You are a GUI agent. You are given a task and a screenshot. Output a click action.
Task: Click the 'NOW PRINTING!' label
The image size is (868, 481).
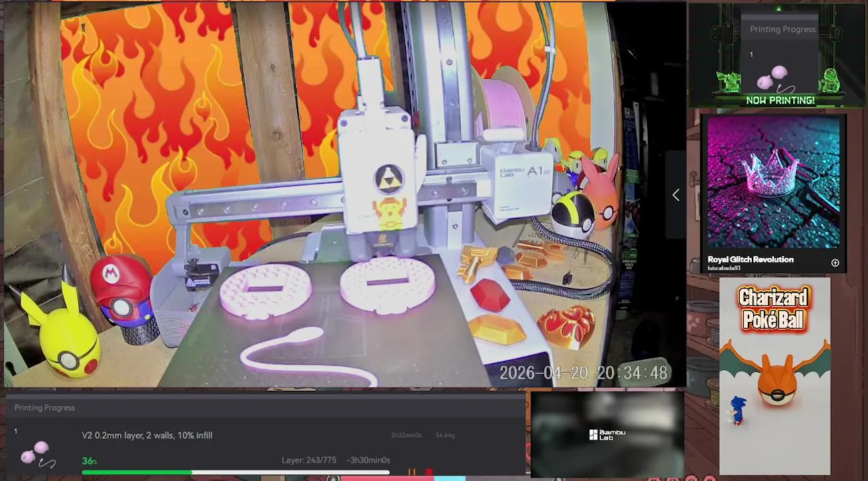click(x=780, y=100)
